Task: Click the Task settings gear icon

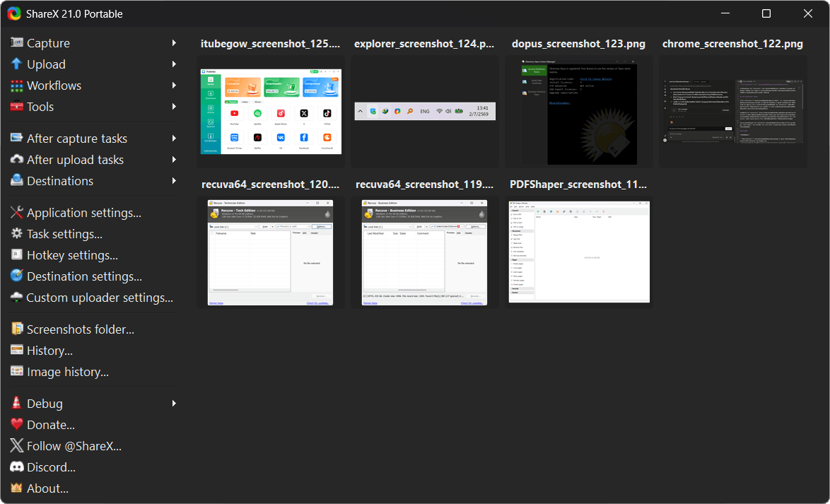Action: 17,233
